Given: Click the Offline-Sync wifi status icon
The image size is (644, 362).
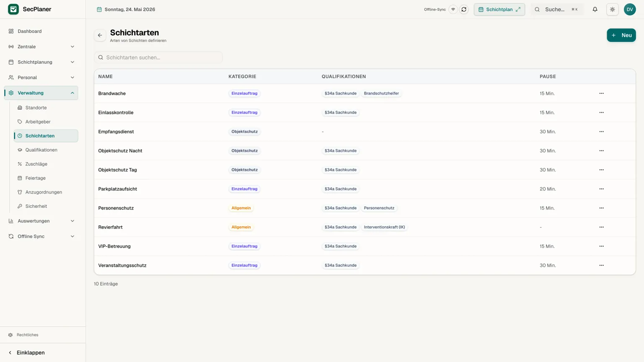Looking at the screenshot, I should click(453, 9).
